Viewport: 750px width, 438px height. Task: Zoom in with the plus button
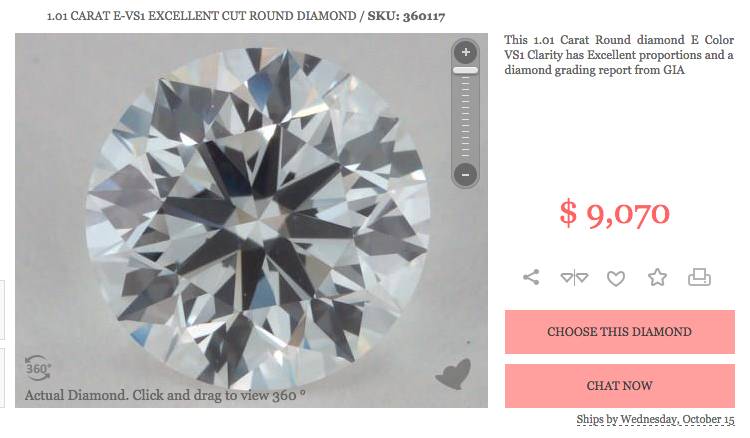point(465,52)
